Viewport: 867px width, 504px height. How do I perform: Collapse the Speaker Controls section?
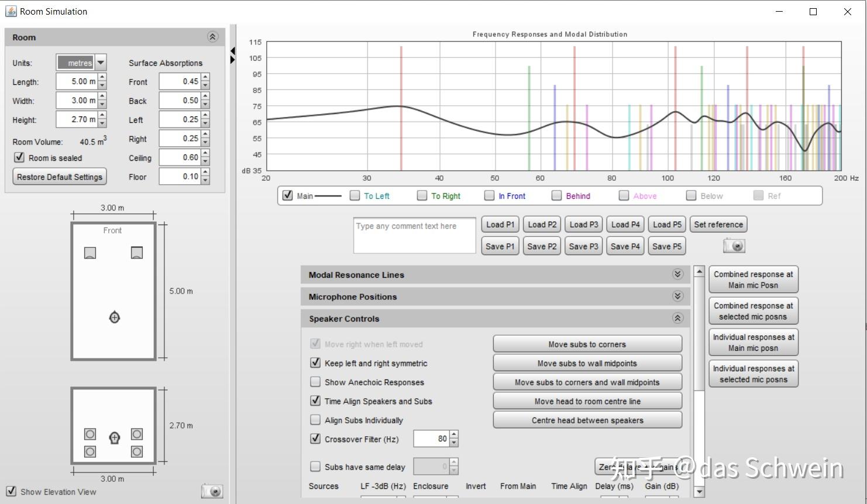point(677,319)
